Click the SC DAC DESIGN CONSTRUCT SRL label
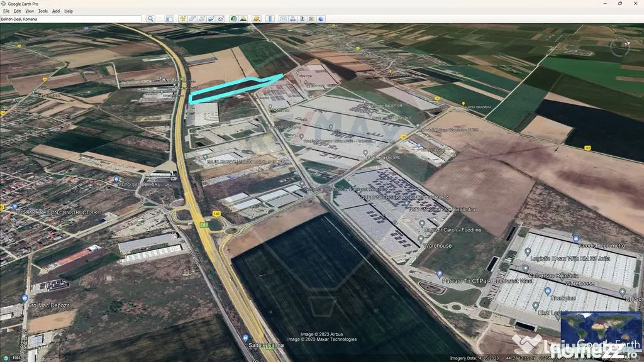Image resolution: width=644 pixels, height=362 pixels. [x=60, y=212]
